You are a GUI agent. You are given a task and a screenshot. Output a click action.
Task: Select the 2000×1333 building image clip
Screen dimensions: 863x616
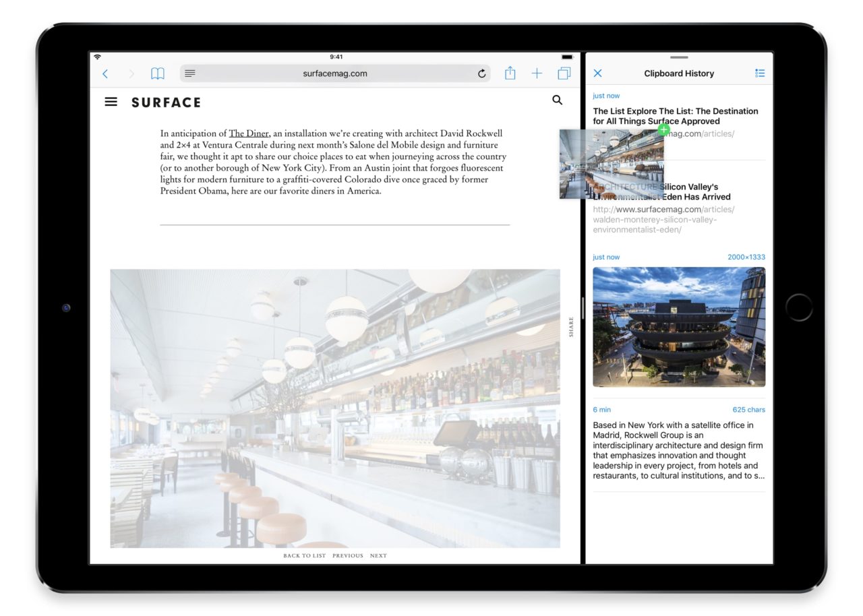pos(679,327)
